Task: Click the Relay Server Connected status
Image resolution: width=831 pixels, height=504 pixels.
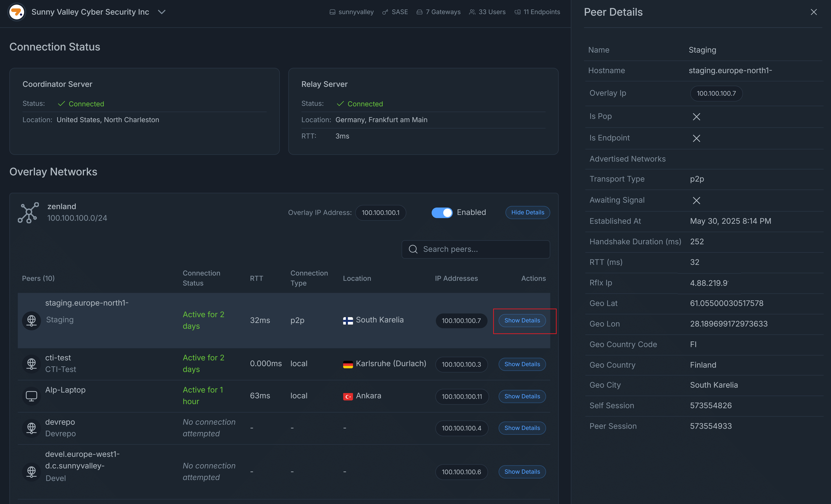Action: [360, 104]
